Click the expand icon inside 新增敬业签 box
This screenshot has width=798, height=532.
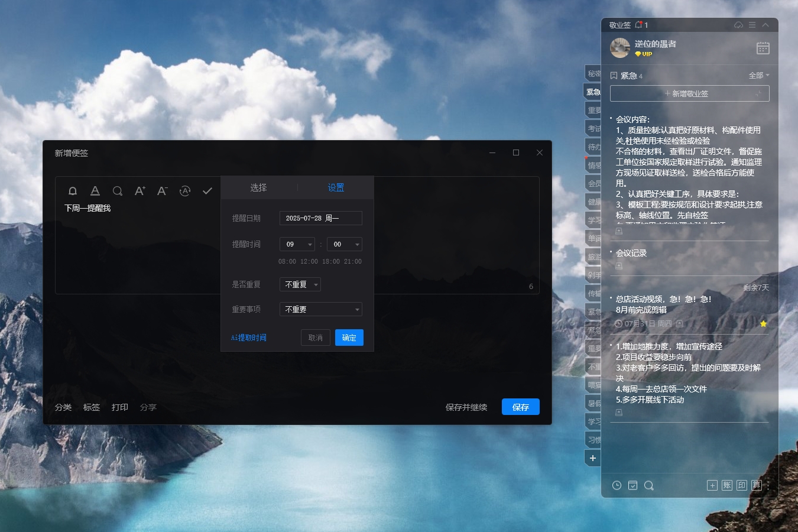758,93
